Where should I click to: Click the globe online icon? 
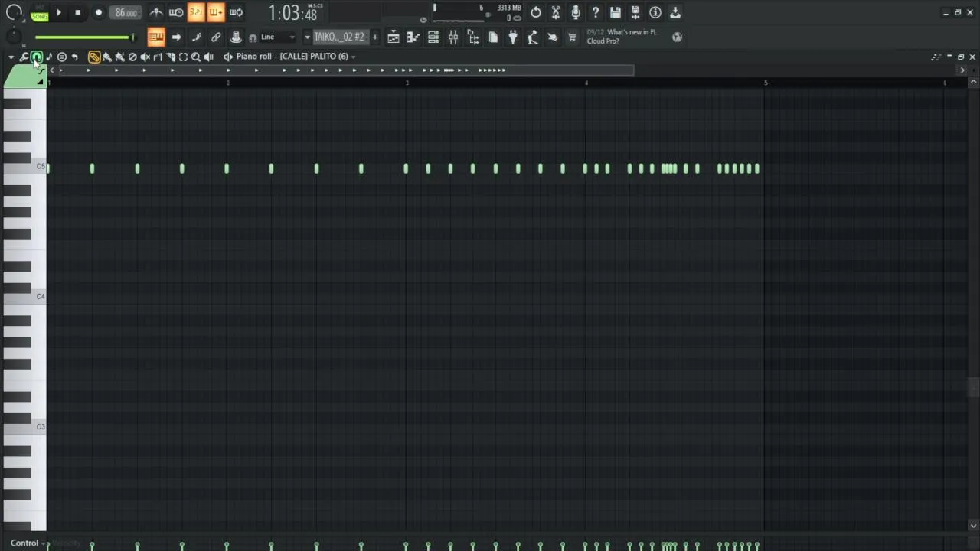[677, 37]
